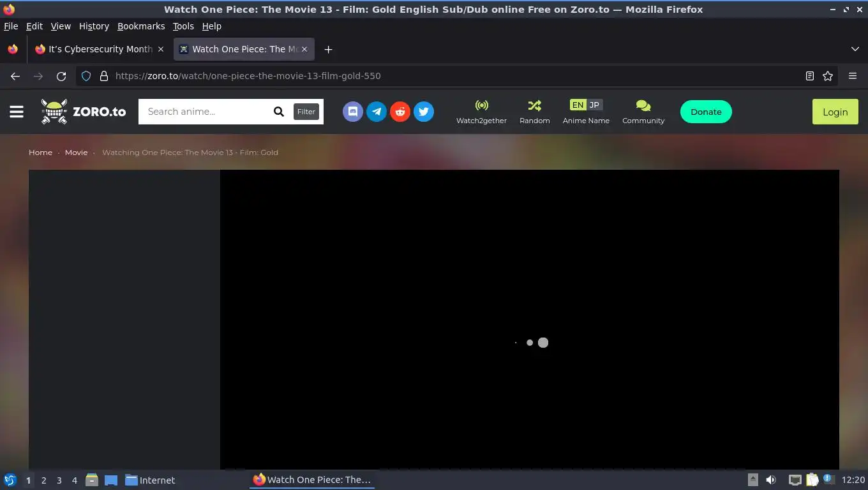Open the Tools menu
The height and width of the screenshot is (490, 868).
pyautogui.click(x=183, y=26)
